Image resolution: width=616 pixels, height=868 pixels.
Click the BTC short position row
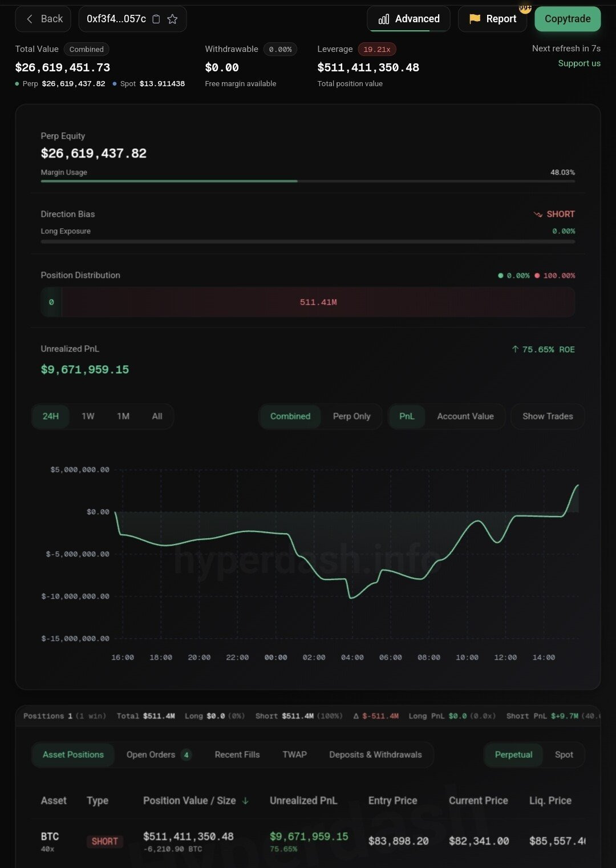308,841
